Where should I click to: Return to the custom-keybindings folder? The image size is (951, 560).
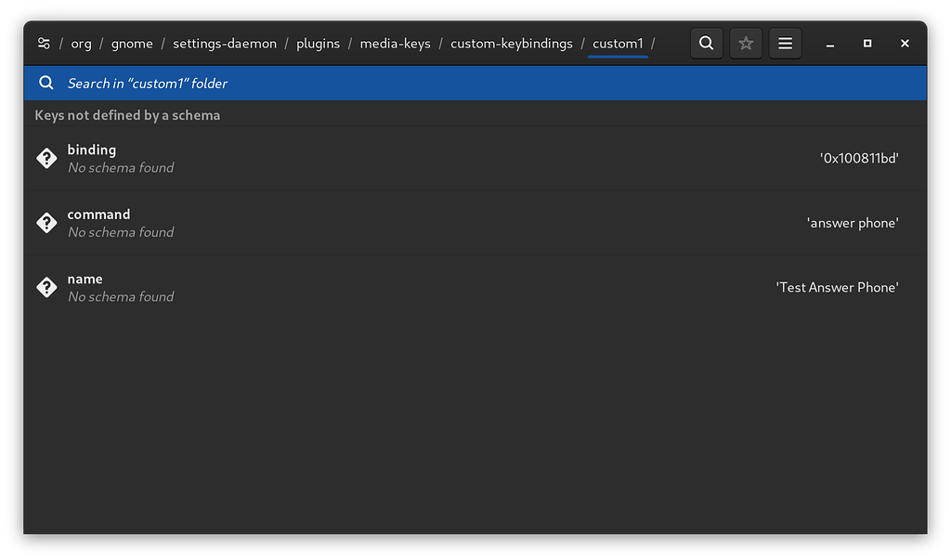click(x=512, y=43)
